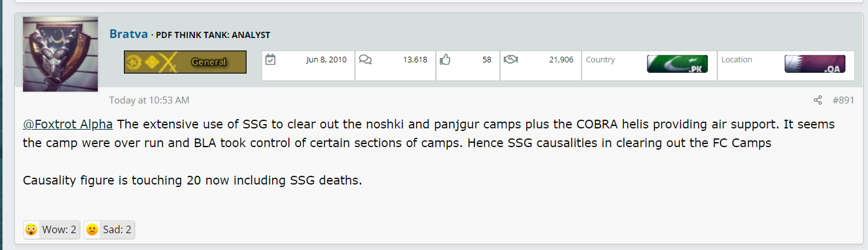Click the PDF THINK TANK: ANALYST title
The height and width of the screenshot is (250, 868).
pyautogui.click(x=213, y=35)
